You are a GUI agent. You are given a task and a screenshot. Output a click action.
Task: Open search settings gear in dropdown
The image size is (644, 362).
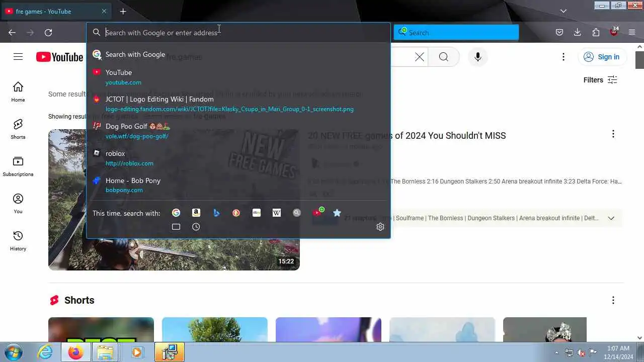coord(380,227)
